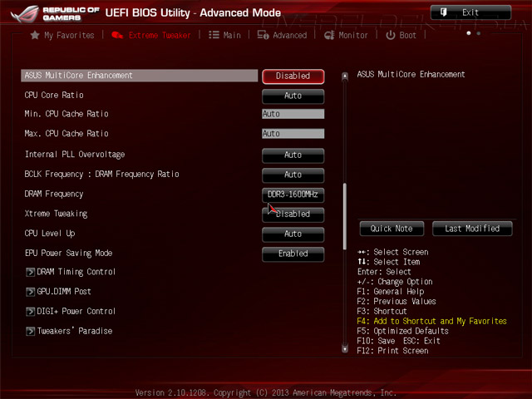Click the scrollbar up arrow
The height and width of the screenshot is (399, 532).
(345, 76)
